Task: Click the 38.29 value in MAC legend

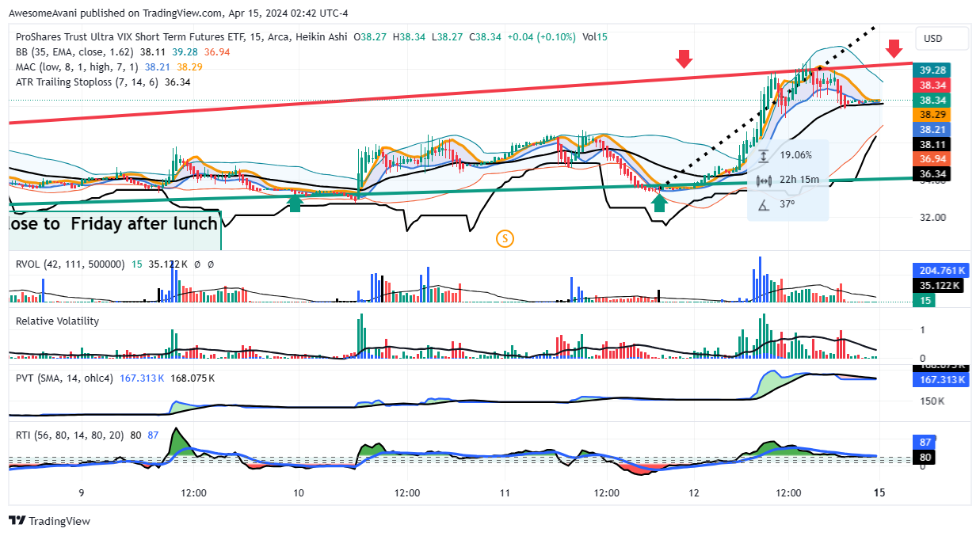Action: click(x=190, y=67)
